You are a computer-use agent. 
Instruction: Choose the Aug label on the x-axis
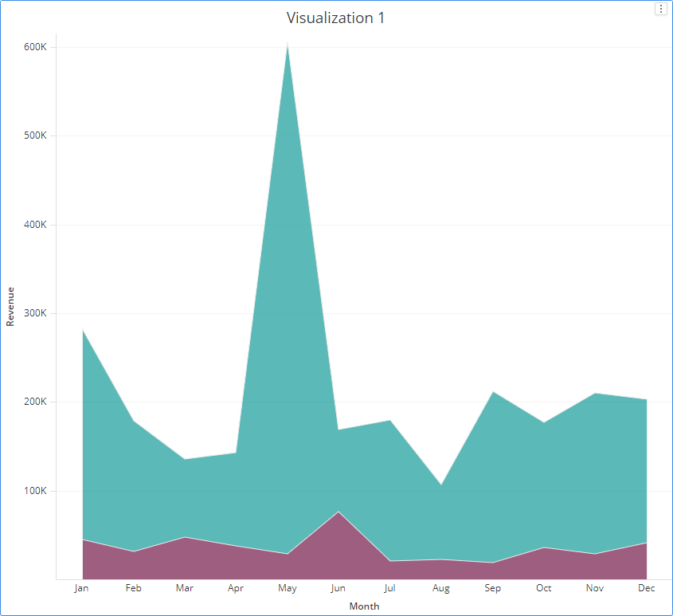(x=441, y=588)
